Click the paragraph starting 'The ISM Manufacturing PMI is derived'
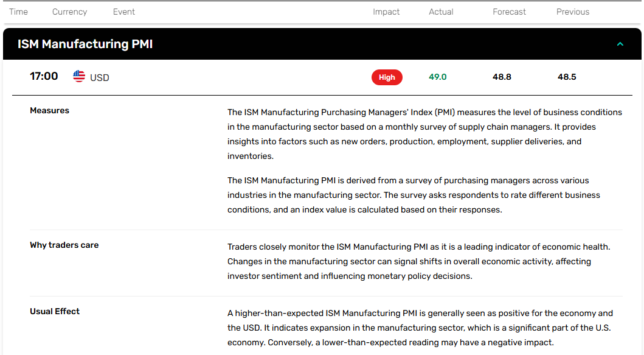 (414, 195)
